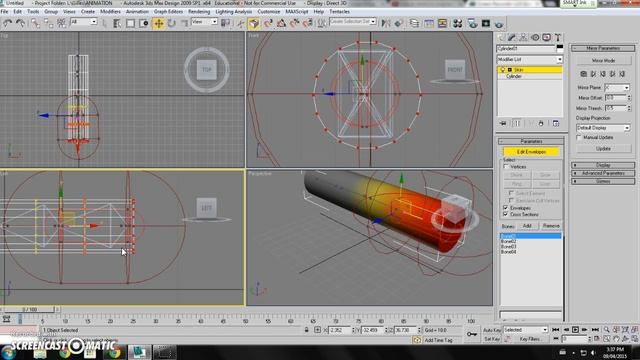The height and width of the screenshot is (360, 640).
Task: Choose the Rectangular Selection Region icon
Action: [130, 23]
